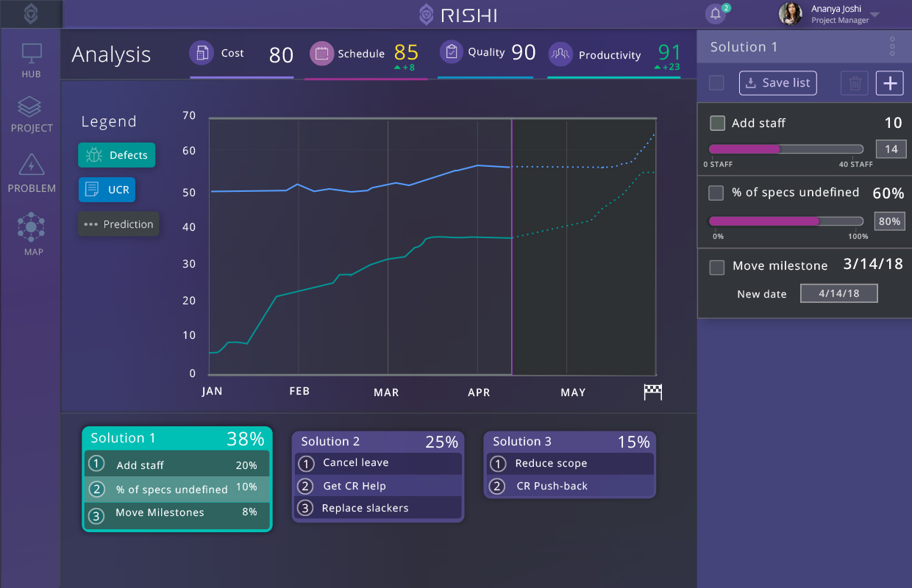Adjust the Add staff slider
912x588 pixels.
pyautogui.click(x=780, y=149)
